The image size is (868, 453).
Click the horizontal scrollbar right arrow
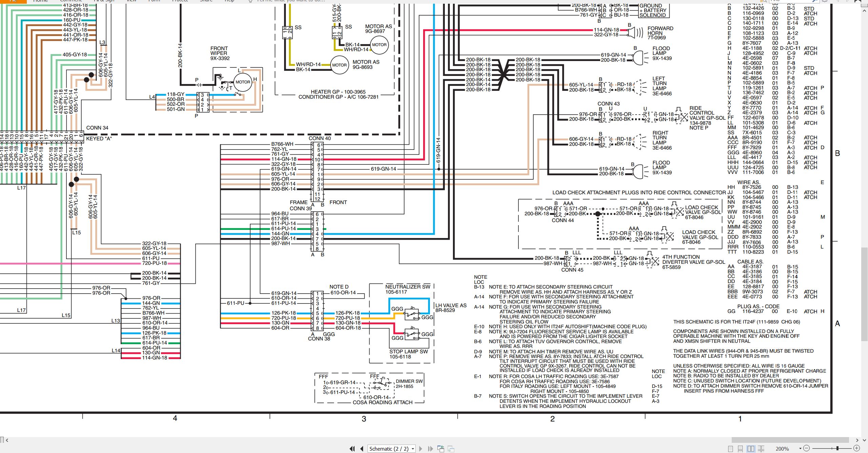[857, 440]
